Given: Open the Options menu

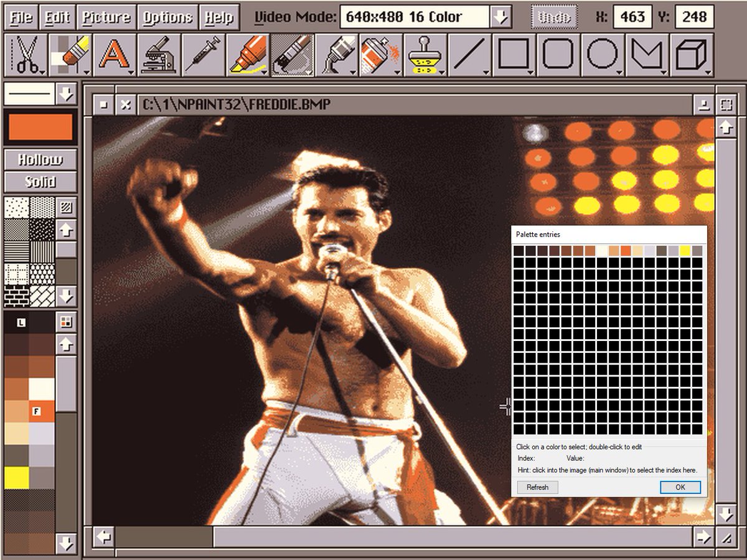Looking at the screenshot, I should click(x=166, y=17).
